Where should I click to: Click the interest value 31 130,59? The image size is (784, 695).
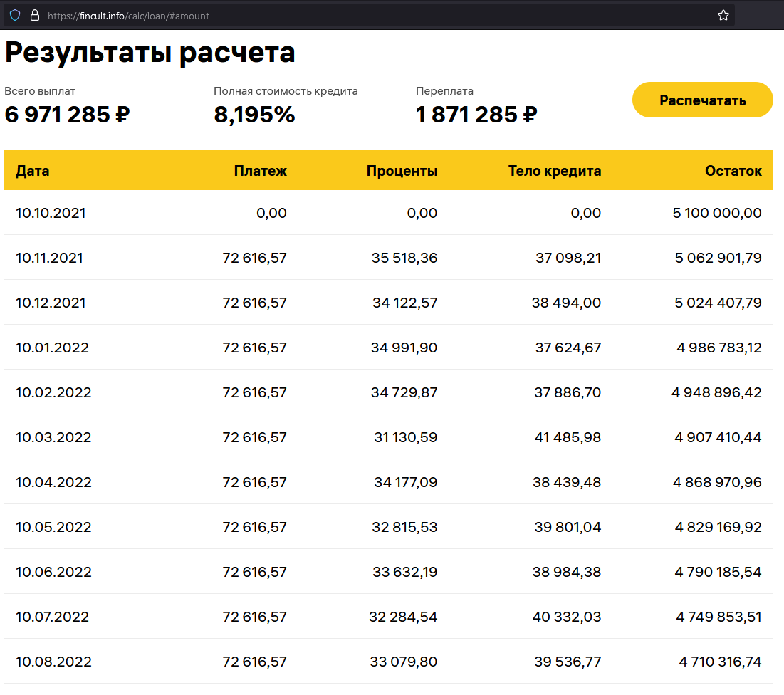pos(405,437)
